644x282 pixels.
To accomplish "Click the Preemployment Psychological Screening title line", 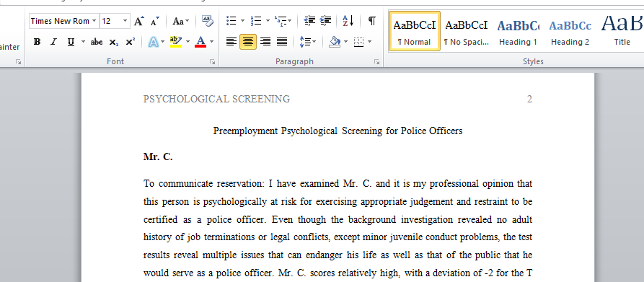I will coord(338,131).
